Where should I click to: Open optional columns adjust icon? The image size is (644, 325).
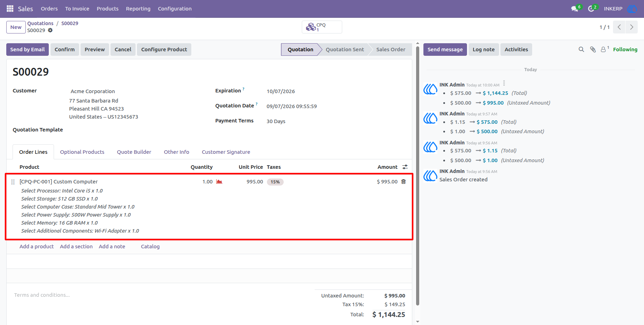(x=405, y=167)
